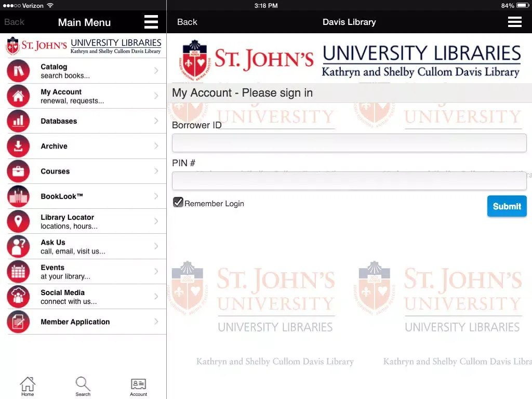Open the Databases row chevron
The height and width of the screenshot is (399, 532).
156,121
